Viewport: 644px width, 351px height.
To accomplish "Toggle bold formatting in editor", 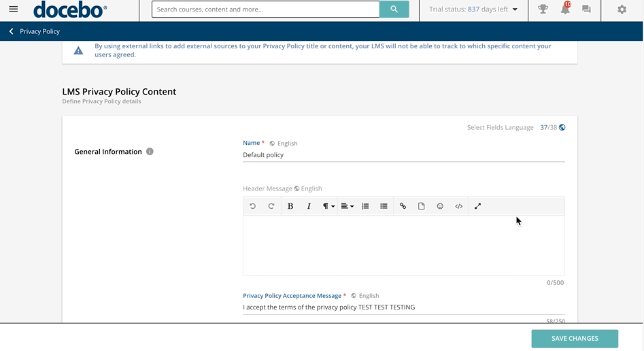I will (290, 206).
